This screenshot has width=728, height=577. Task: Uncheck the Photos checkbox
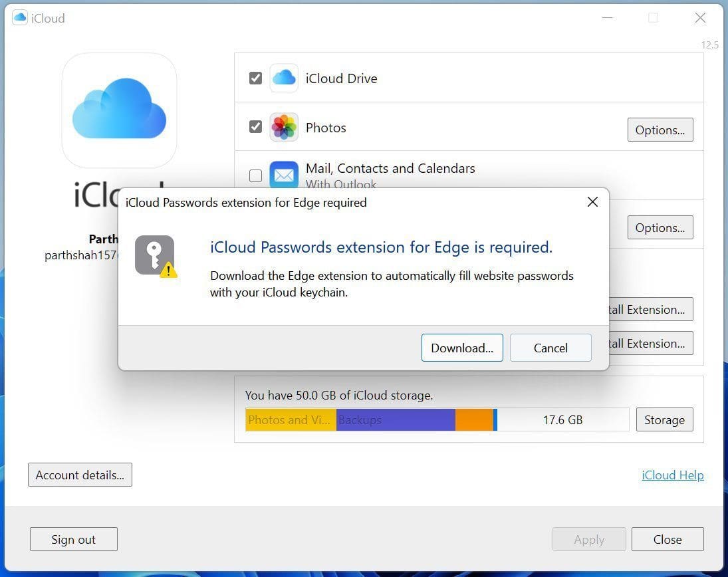tap(255, 127)
